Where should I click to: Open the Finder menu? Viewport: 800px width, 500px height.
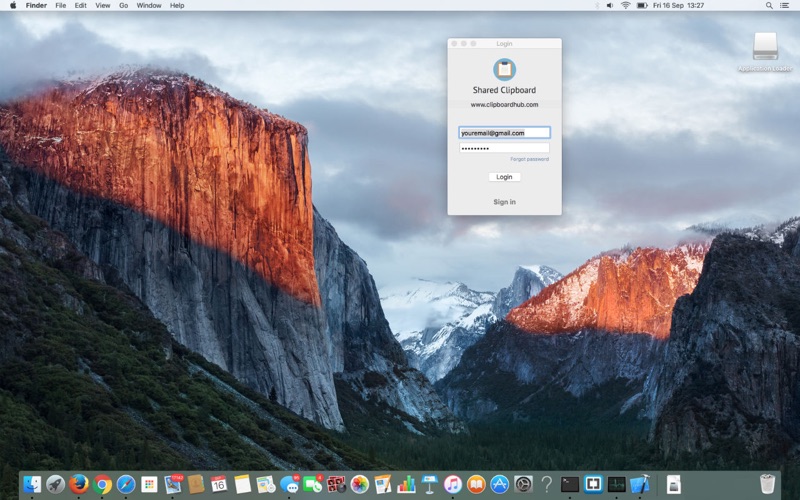(x=36, y=6)
